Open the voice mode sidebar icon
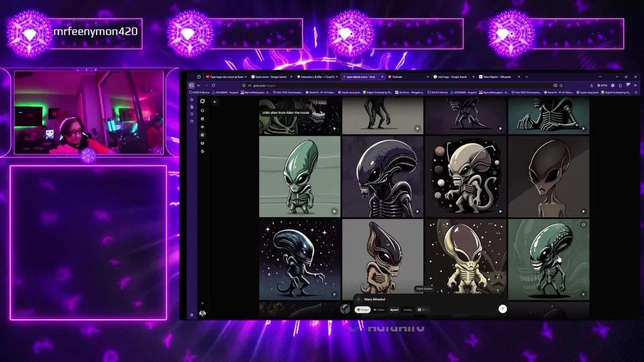Screen dimensions: 644x362 (202, 127)
